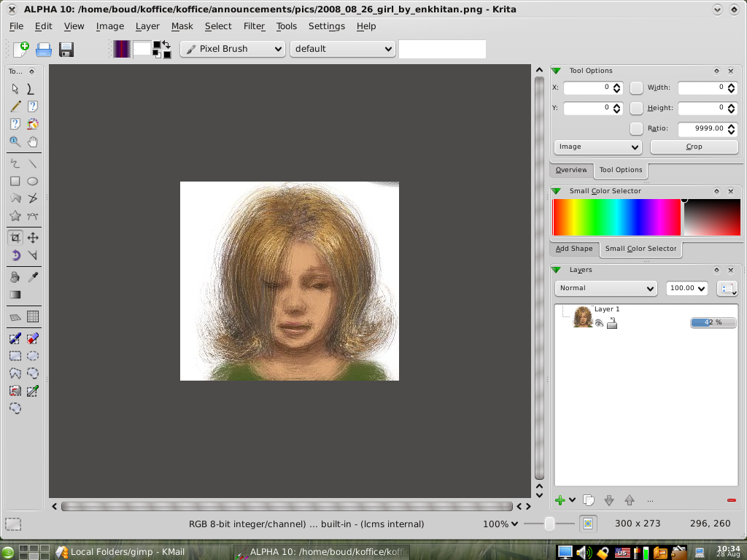Open the Normal blend mode dropdown
This screenshot has height=560, width=747.
[x=606, y=288]
